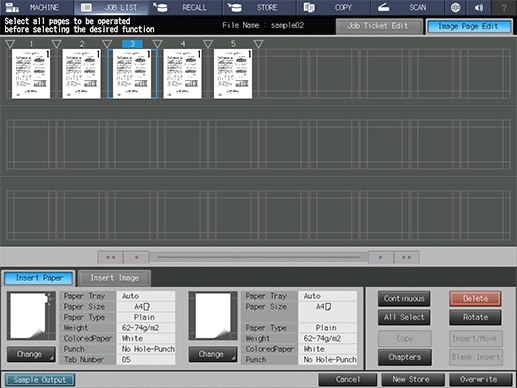Click the insertion triangle between pages 2 and 3

point(107,44)
